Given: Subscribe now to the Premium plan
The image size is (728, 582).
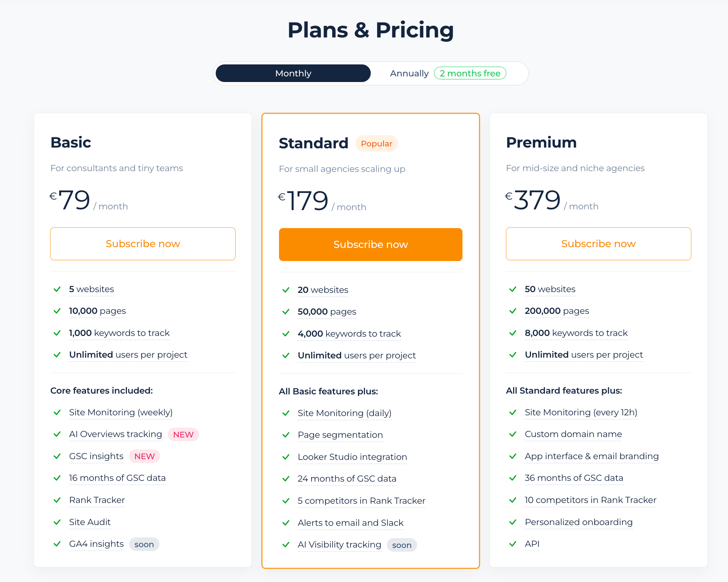Looking at the screenshot, I should [598, 244].
